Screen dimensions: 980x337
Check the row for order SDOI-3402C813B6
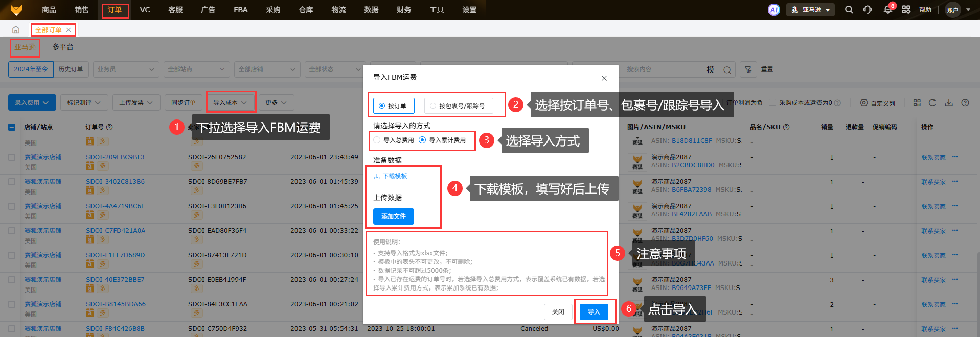(12, 182)
